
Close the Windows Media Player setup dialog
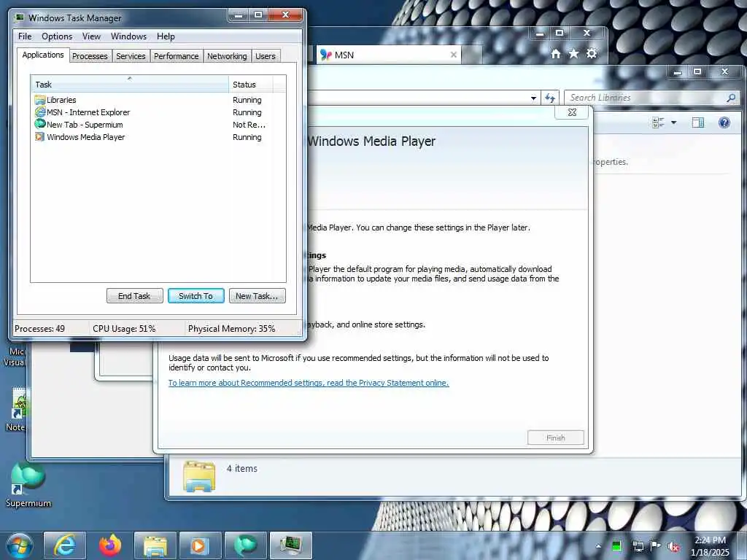572,112
